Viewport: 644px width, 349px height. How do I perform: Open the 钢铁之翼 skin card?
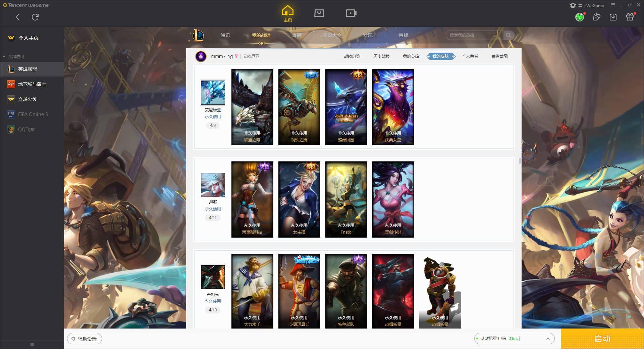pos(299,107)
